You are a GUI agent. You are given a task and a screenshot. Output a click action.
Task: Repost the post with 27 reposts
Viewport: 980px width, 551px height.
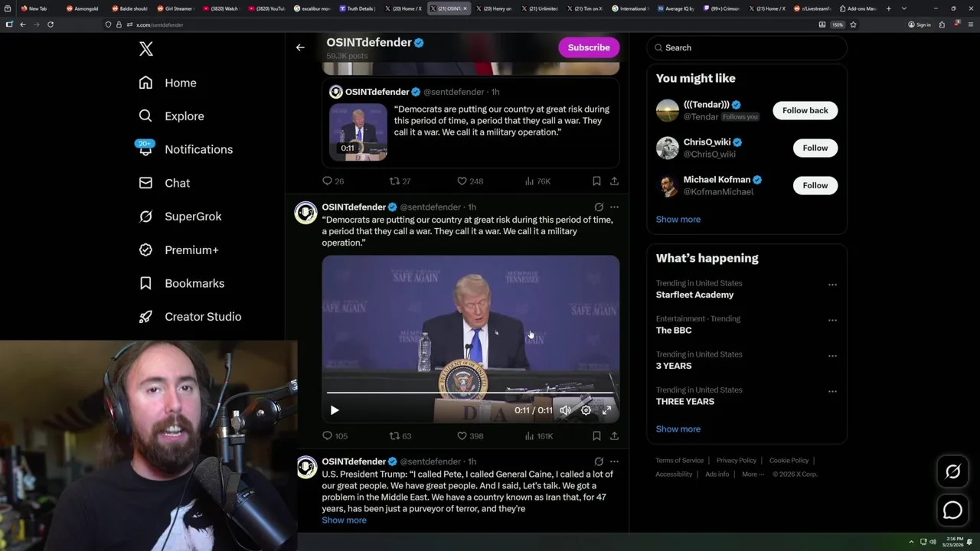tap(400, 181)
